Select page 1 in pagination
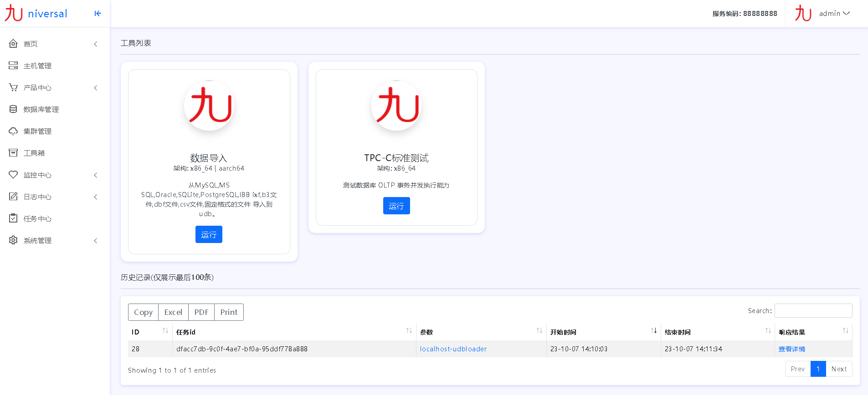868x395 pixels. click(x=818, y=369)
